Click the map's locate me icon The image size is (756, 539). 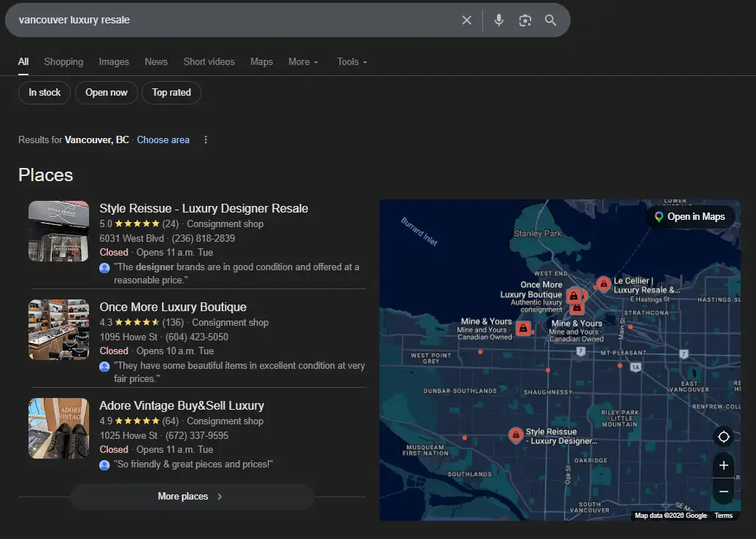(x=723, y=437)
